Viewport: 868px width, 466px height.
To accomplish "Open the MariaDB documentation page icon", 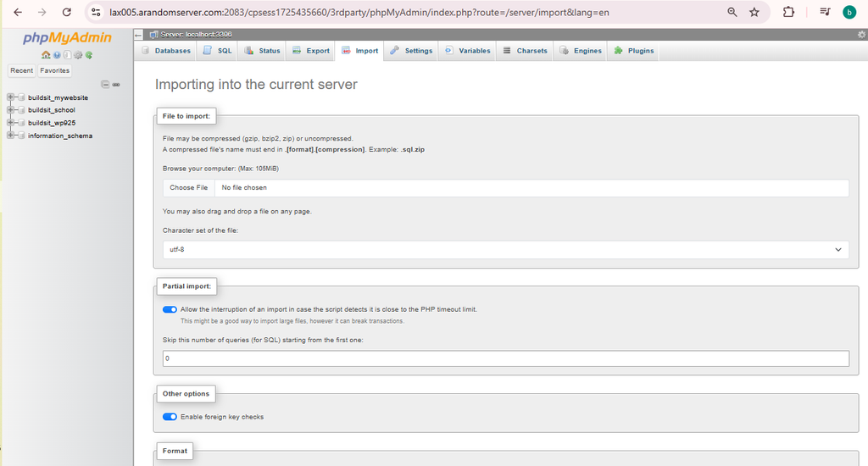I will [x=67, y=55].
